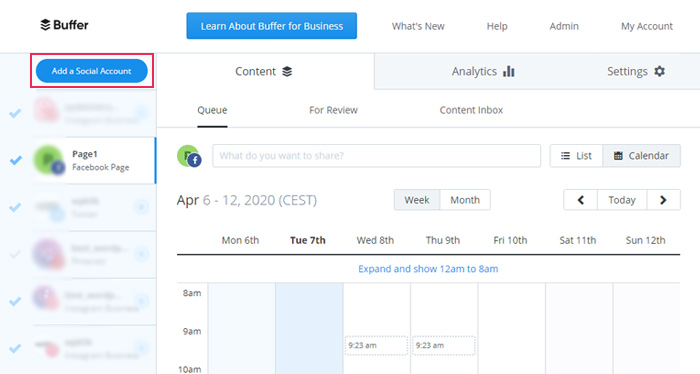This screenshot has width=700, height=374.
Task: Click Apr 6 - 12, 2020 date range
Action: click(247, 200)
